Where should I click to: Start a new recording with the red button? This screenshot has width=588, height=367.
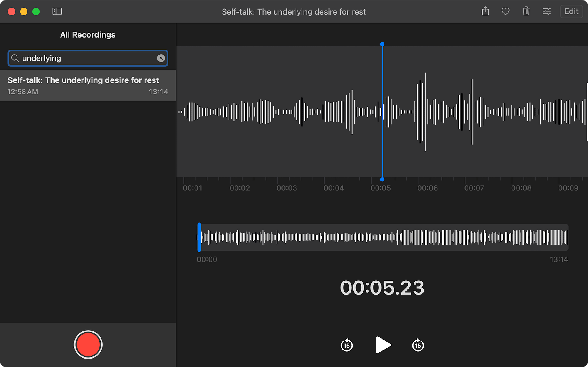point(88,344)
